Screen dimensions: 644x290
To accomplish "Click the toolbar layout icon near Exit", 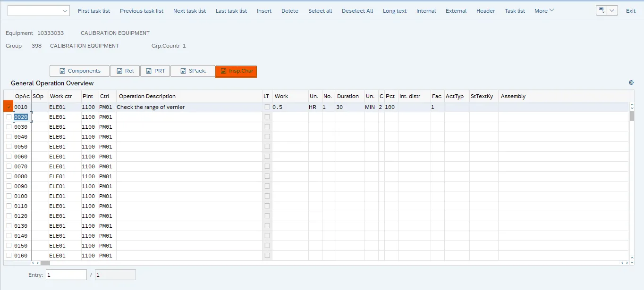I will point(601,11).
